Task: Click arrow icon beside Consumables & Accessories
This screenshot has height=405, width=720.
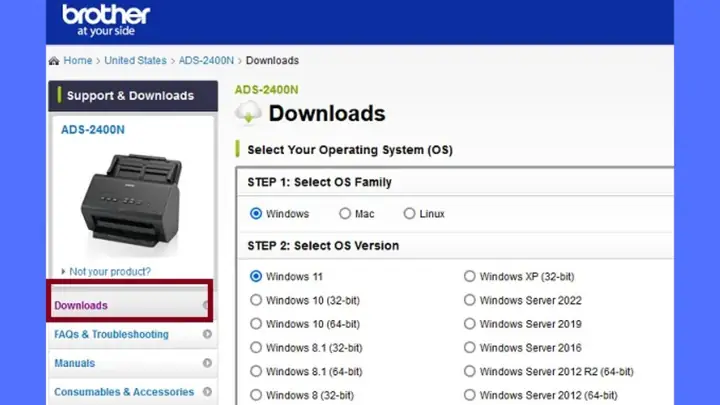Action: pyautogui.click(x=207, y=392)
